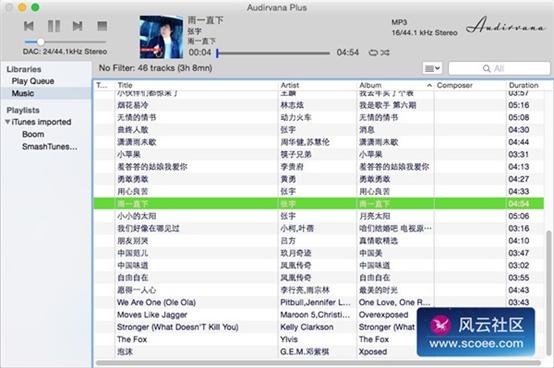Click artist 动力火车
554x368 pixels.
tap(296, 118)
